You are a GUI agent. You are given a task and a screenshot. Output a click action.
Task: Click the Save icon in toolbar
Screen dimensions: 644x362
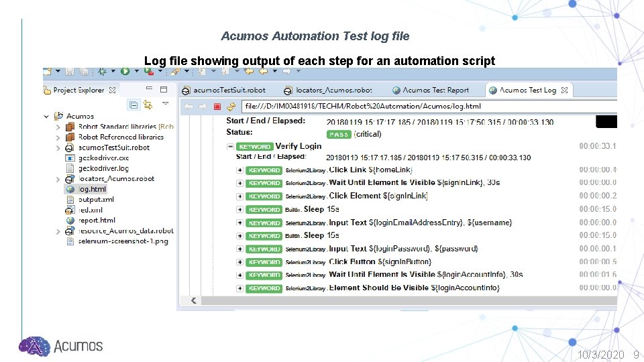pos(70,72)
